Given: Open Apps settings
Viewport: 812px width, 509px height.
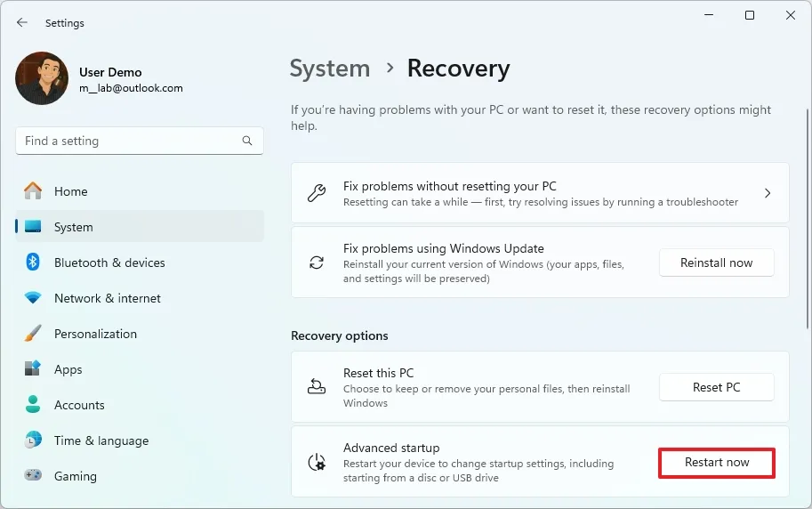Looking at the screenshot, I should click(x=140, y=369).
